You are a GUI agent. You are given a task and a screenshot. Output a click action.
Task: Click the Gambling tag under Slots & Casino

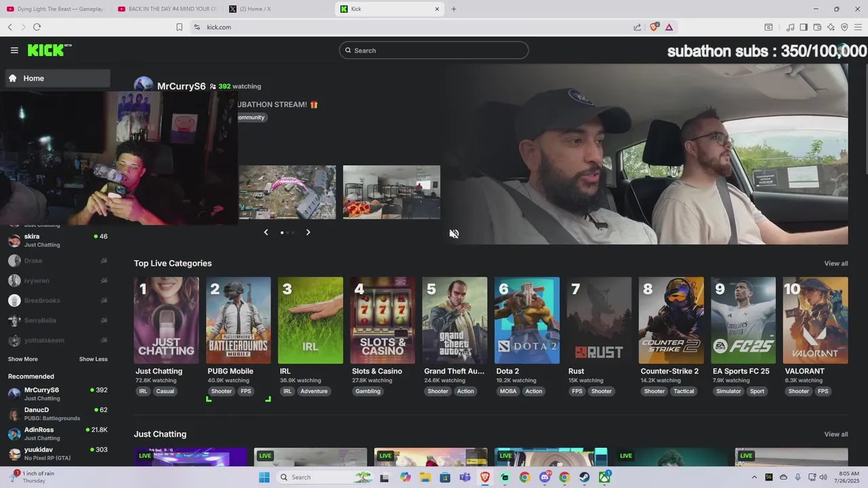point(368,391)
